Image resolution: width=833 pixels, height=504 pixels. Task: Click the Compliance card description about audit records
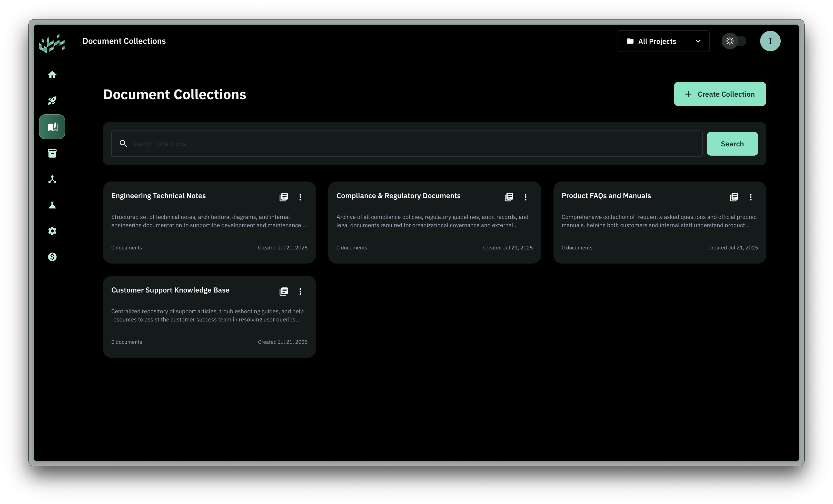[432, 221]
